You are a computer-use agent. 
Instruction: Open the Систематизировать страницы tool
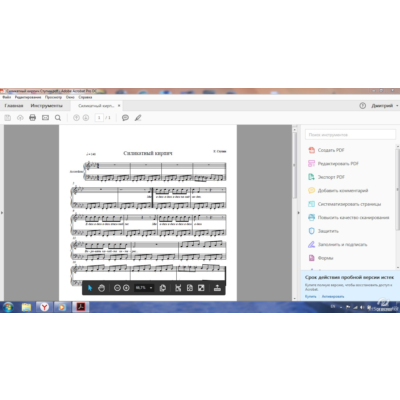point(344,204)
